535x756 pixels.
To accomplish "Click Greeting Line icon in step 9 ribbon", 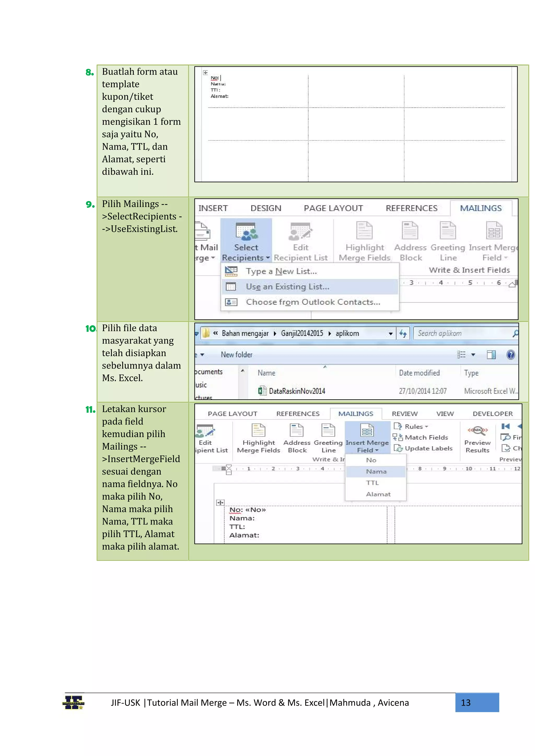I will (x=448, y=230).
